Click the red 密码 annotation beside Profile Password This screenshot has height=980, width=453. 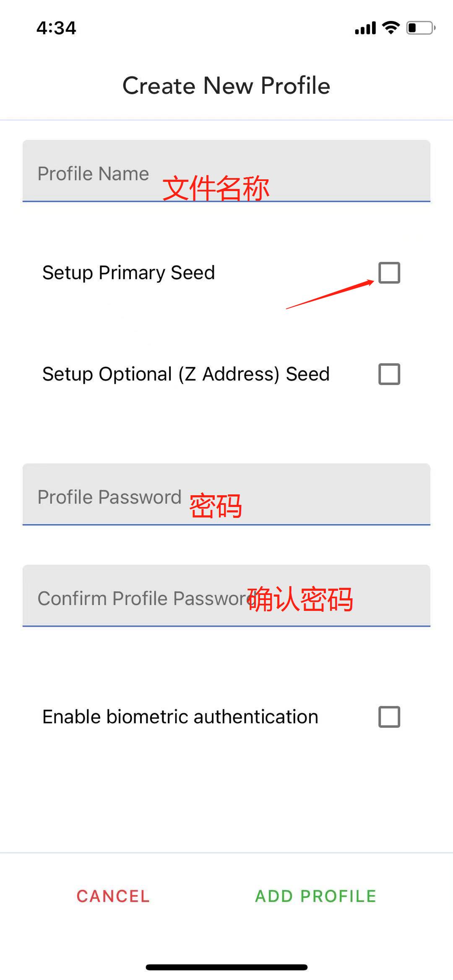(x=216, y=506)
